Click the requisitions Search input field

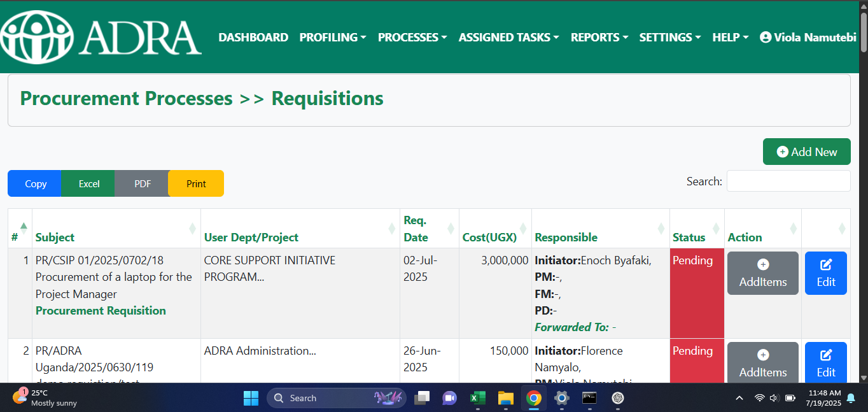pyautogui.click(x=788, y=181)
